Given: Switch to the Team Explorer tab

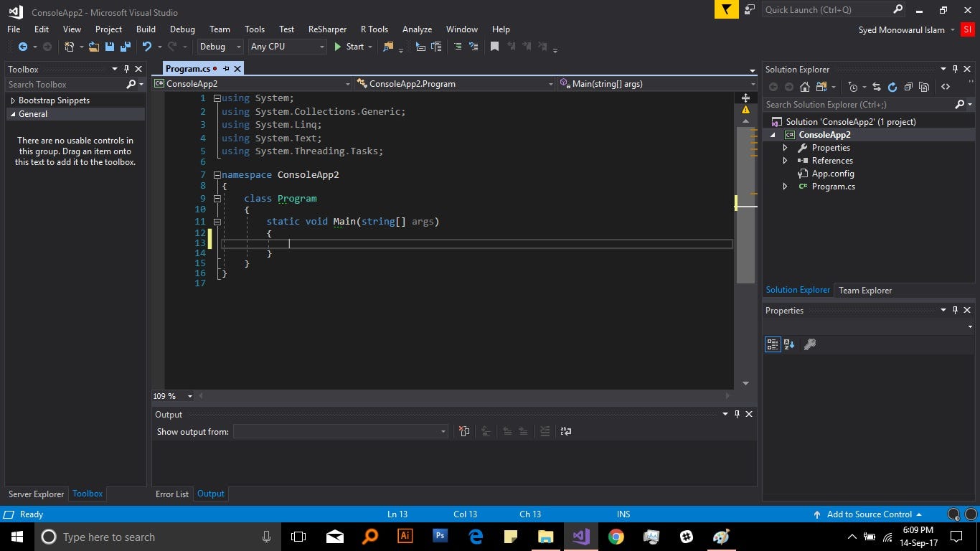Looking at the screenshot, I should point(865,291).
